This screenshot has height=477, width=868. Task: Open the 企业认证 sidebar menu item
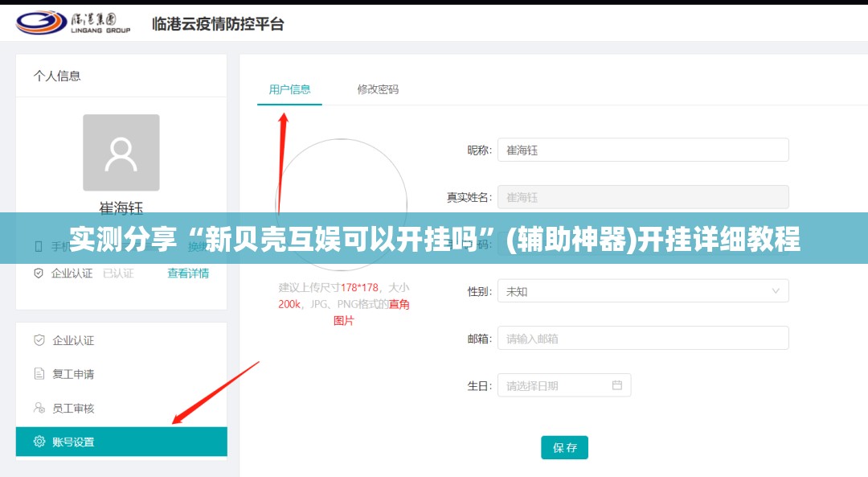(121, 340)
